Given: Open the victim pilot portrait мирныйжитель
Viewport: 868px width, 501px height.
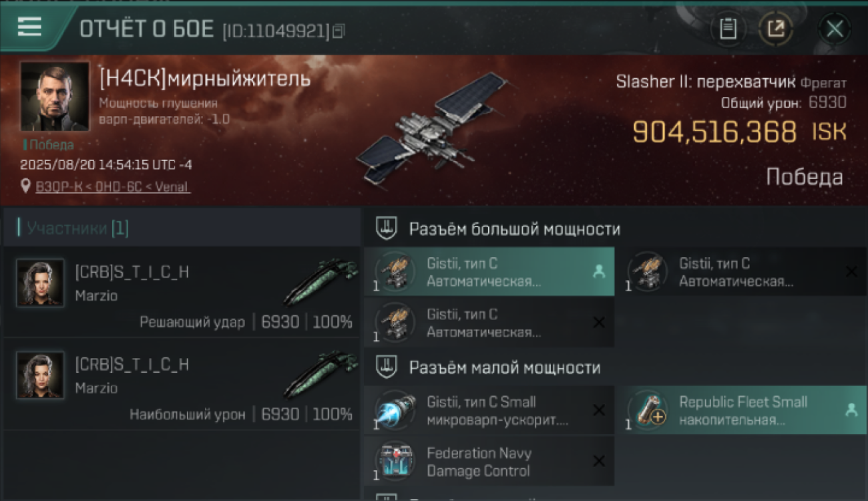Looking at the screenshot, I should tap(55, 97).
